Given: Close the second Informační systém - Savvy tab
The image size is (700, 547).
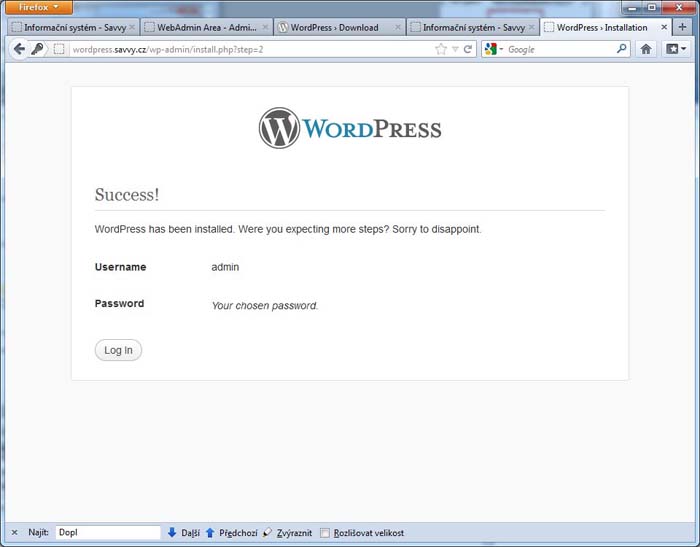Looking at the screenshot, I should tap(531, 28).
